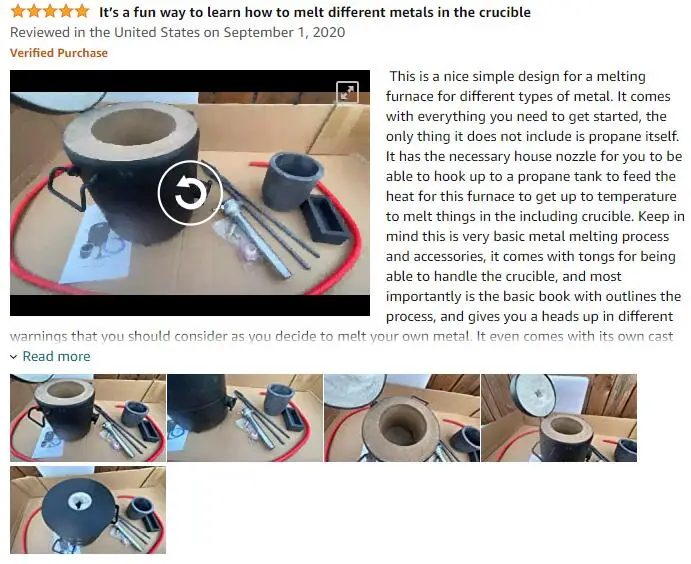
Task: Expand review using the Read more chevron
Action: click(14, 357)
